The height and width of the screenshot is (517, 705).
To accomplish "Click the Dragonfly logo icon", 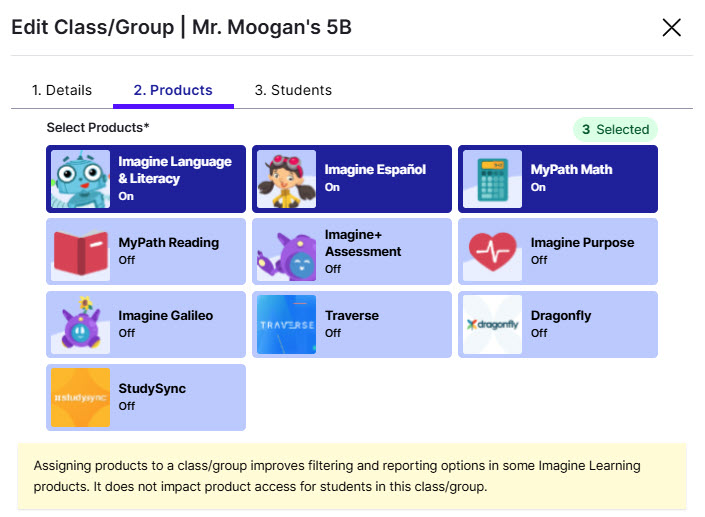I will point(492,325).
